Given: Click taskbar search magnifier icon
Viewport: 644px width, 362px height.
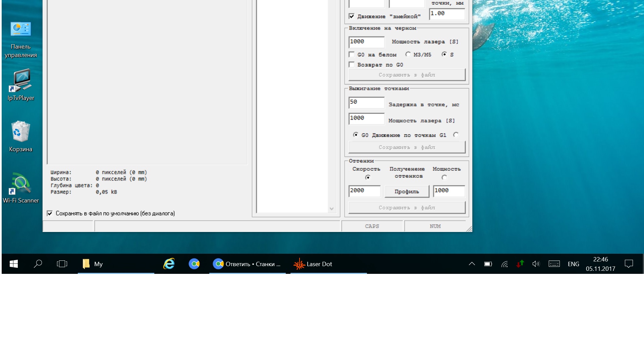Looking at the screenshot, I should [38, 264].
